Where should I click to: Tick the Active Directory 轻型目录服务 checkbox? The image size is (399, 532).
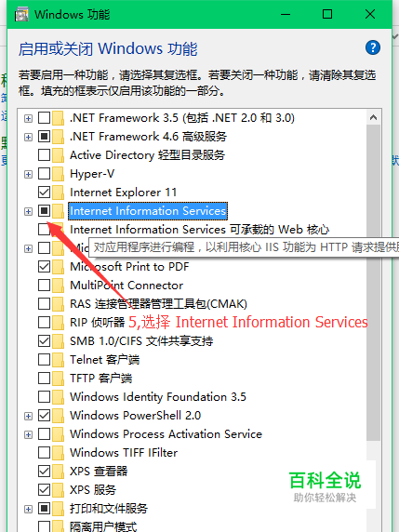coord(44,155)
